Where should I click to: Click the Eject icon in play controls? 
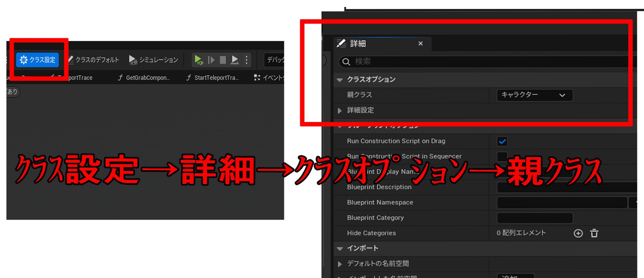click(235, 60)
